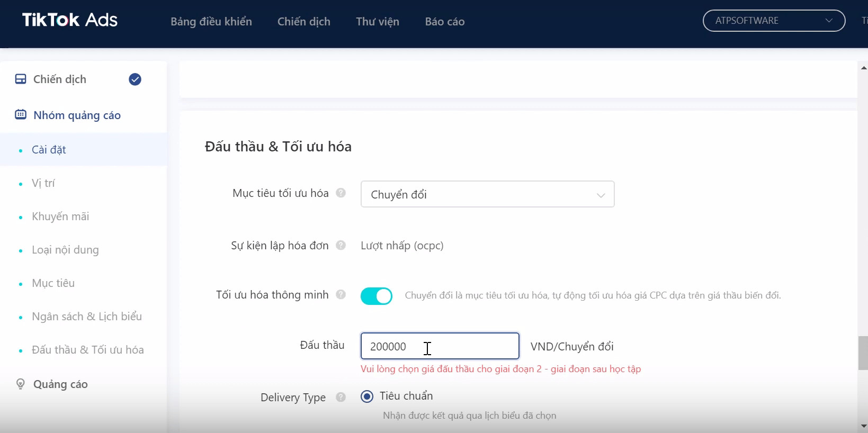Image resolution: width=868 pixels, height=433 pixels.
Task: Click the smart optimization description text
Action: coord(593,295)
